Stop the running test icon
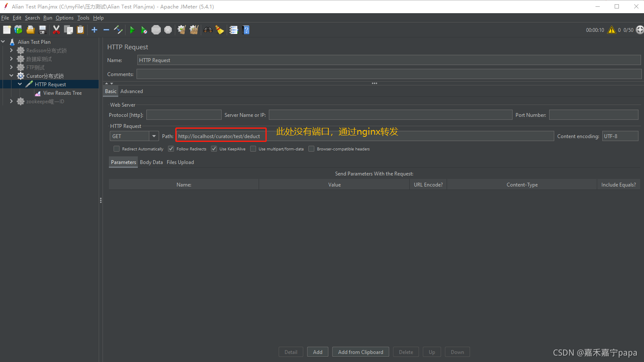 point(156,30)
